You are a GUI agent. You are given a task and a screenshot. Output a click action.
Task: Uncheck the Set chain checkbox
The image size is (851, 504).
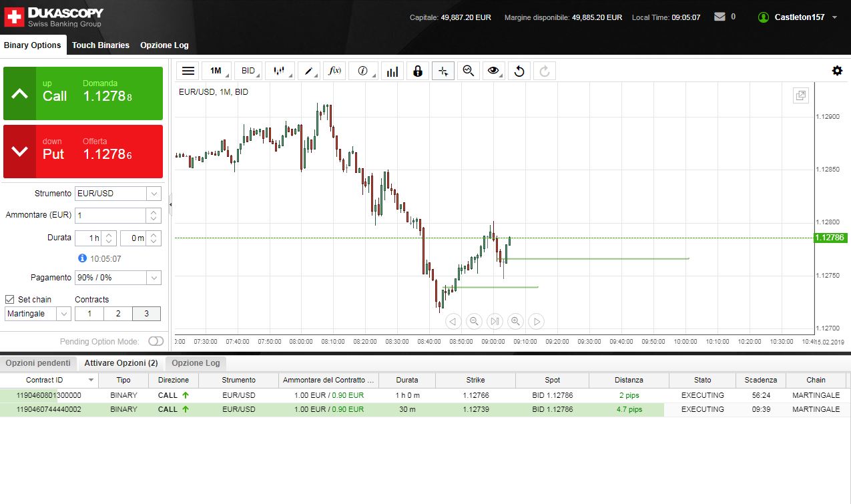[10, 299]
